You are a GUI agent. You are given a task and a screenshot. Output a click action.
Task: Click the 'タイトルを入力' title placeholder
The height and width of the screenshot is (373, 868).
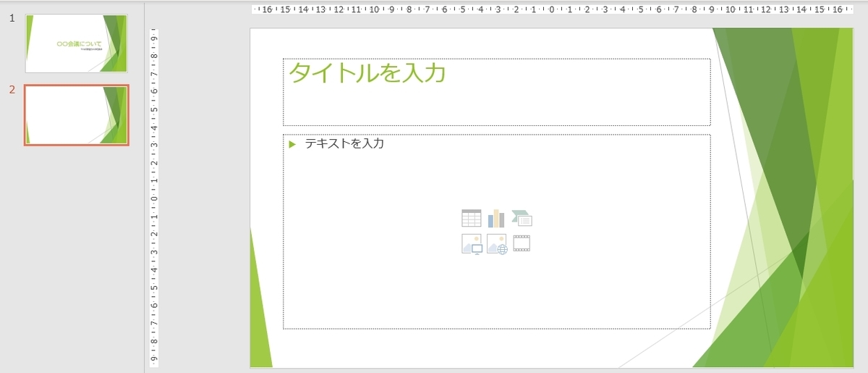point(496,92)
